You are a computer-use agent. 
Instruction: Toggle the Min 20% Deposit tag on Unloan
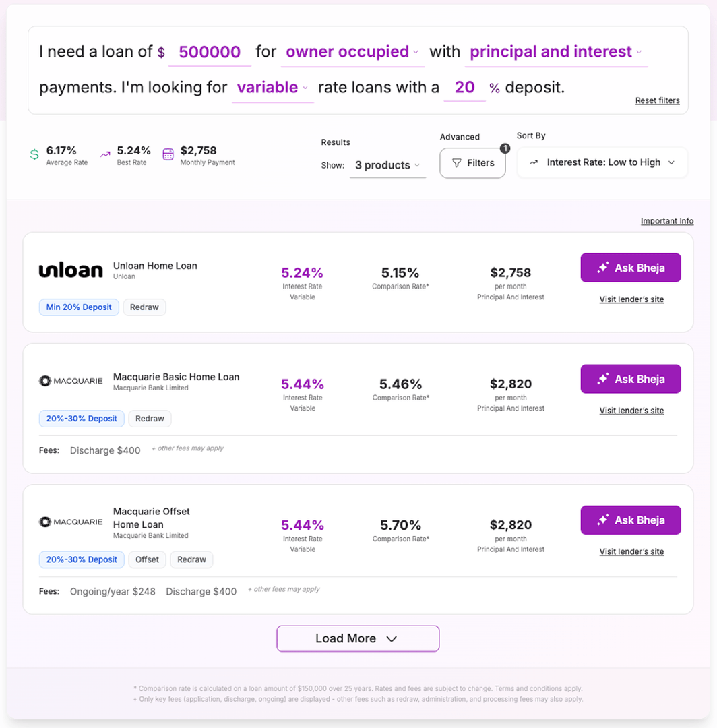click(x=79, y=307)
